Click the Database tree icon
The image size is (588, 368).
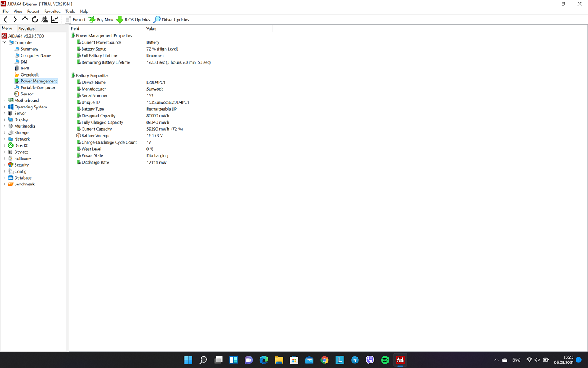pos(11,178)
